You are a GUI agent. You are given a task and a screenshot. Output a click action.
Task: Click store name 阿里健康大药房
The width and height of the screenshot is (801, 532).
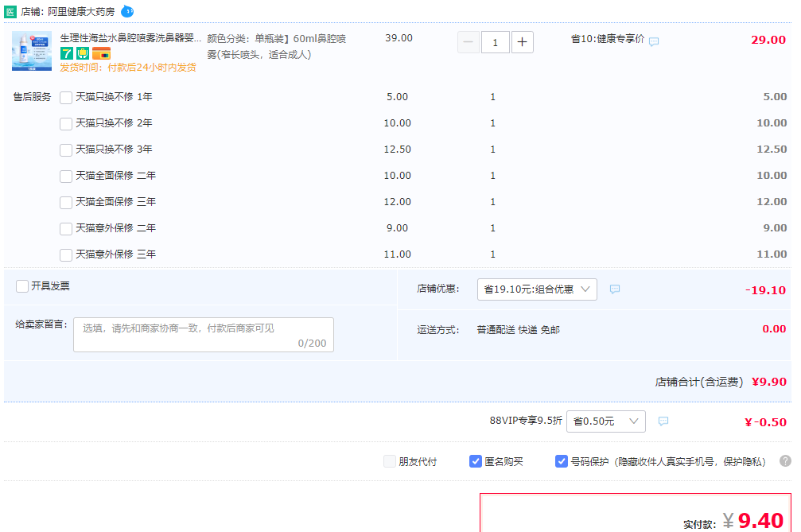81,12
